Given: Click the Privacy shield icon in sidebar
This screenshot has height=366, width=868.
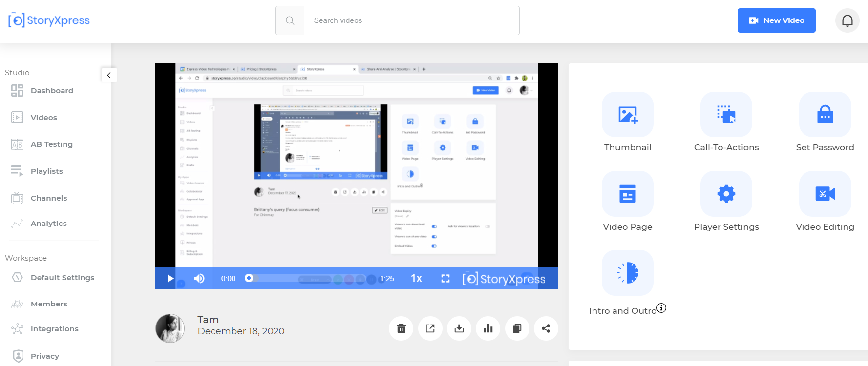Looking at the screenshot, I should pos(18,356).
